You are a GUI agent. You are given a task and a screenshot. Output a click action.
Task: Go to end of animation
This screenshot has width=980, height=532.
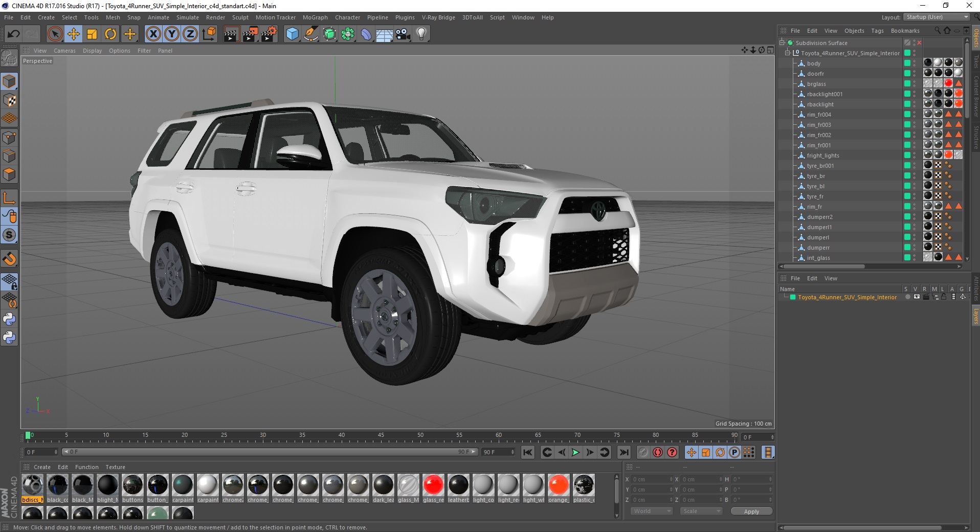point(624,452)
